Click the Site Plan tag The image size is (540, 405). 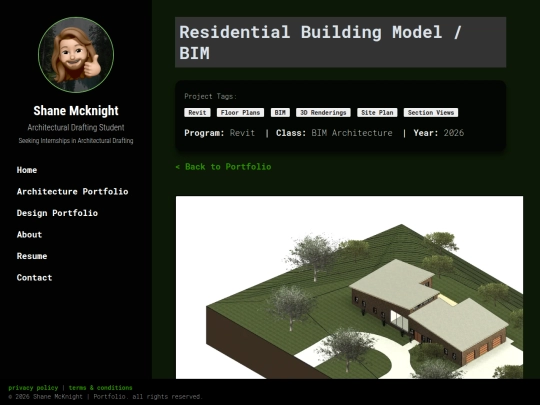[377, 113]
